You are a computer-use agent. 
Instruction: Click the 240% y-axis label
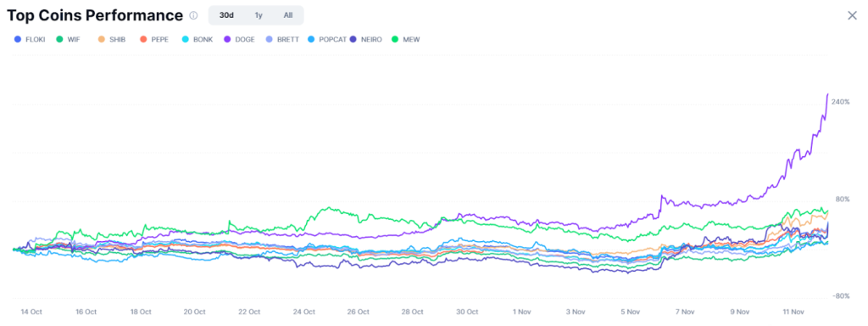(840, 102)
